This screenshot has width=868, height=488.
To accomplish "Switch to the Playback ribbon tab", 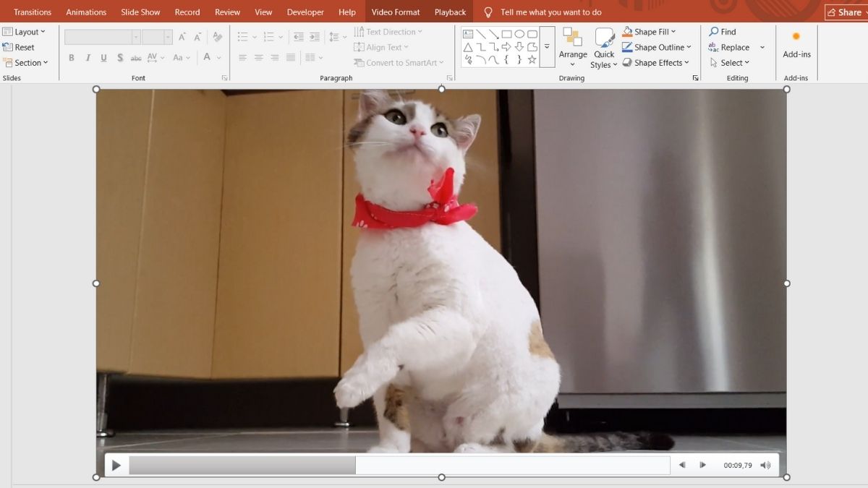I will point(449,12).
